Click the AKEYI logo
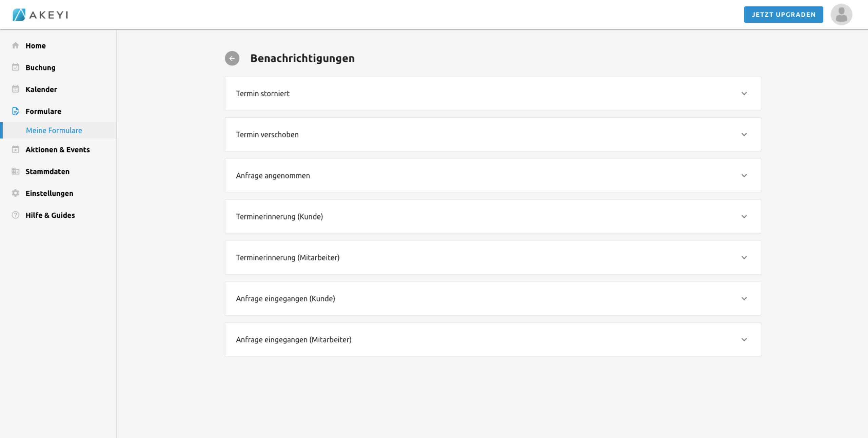868x438 pixels. 40,15
